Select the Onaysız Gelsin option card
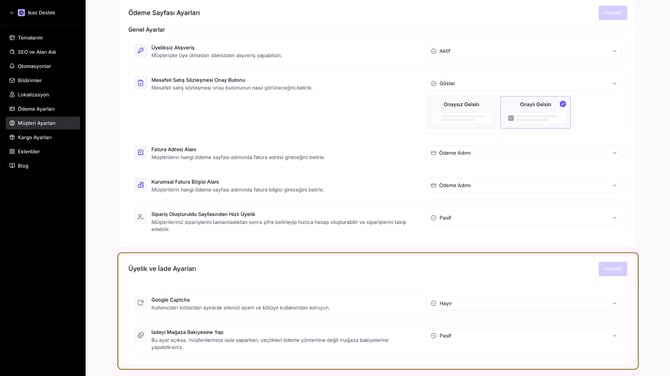The height and width of the screenshot is (376, 670). pos(461,112)
